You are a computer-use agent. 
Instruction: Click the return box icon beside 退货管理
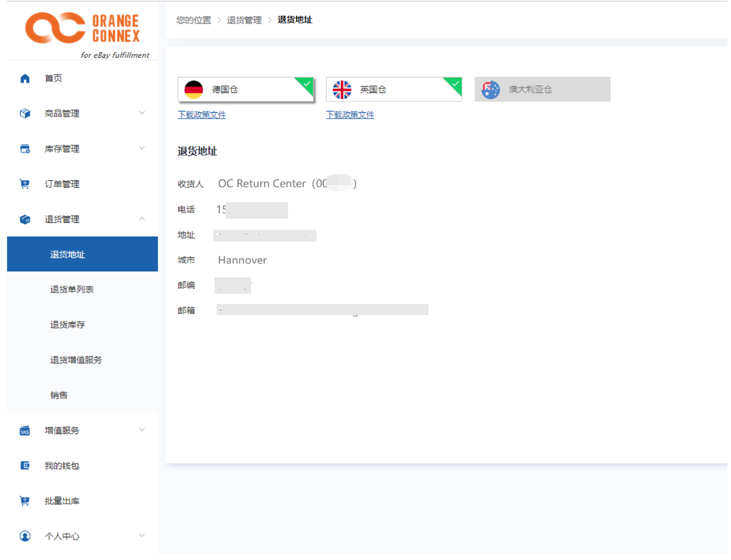pos(25,219)
